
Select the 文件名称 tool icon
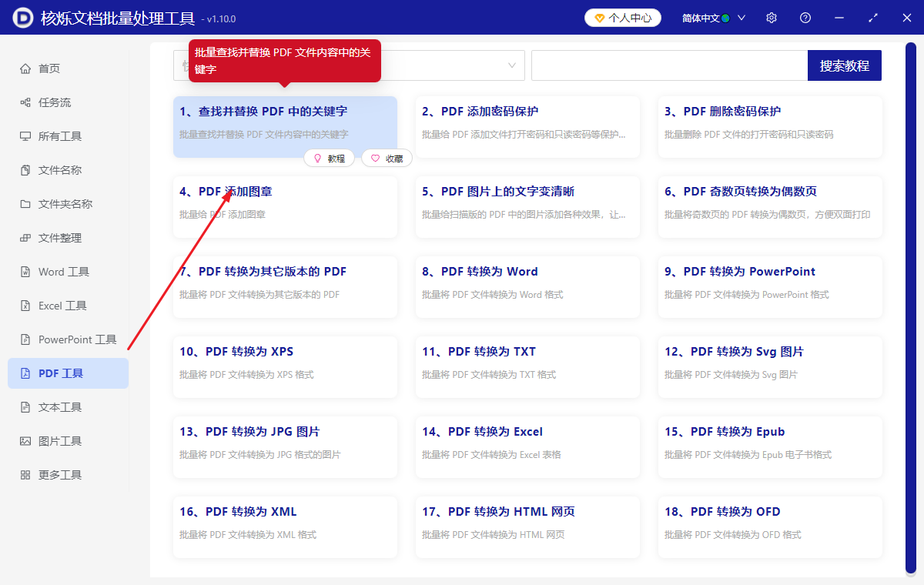click(x=27, y=169)
